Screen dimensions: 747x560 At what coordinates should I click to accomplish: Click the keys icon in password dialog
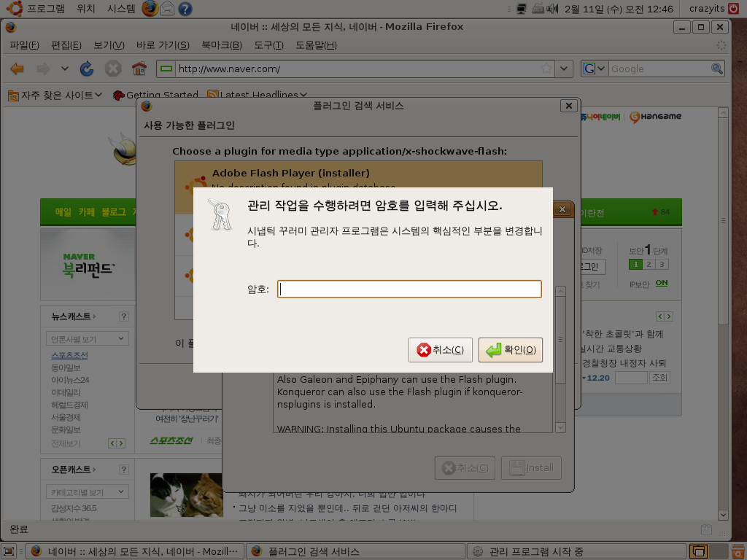[220, 214]
